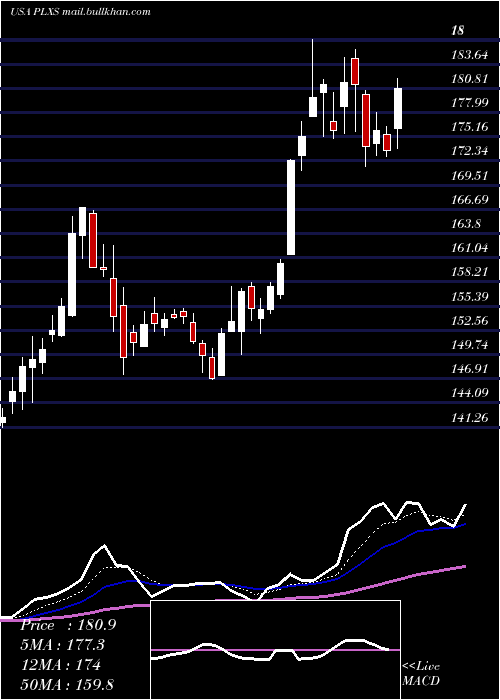Click the 177.99 price axis label
500x700 pixels.
(469, 103)
